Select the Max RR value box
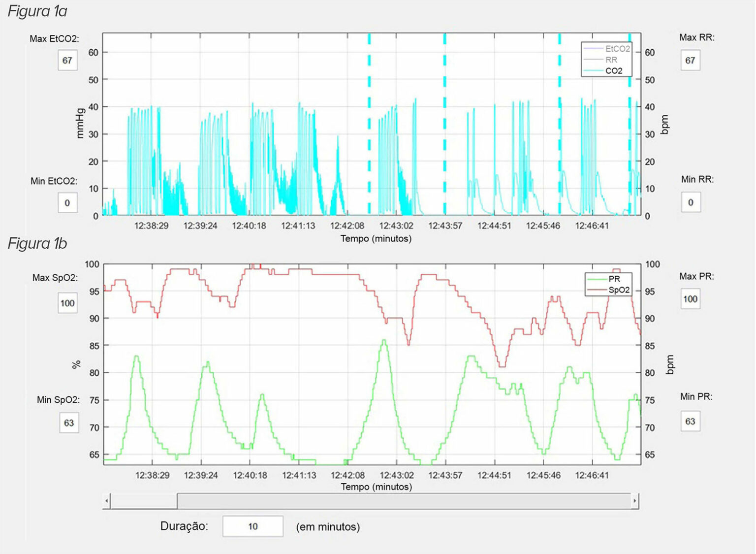Screen dimensions: 756x554 click(x=690, y=60)
